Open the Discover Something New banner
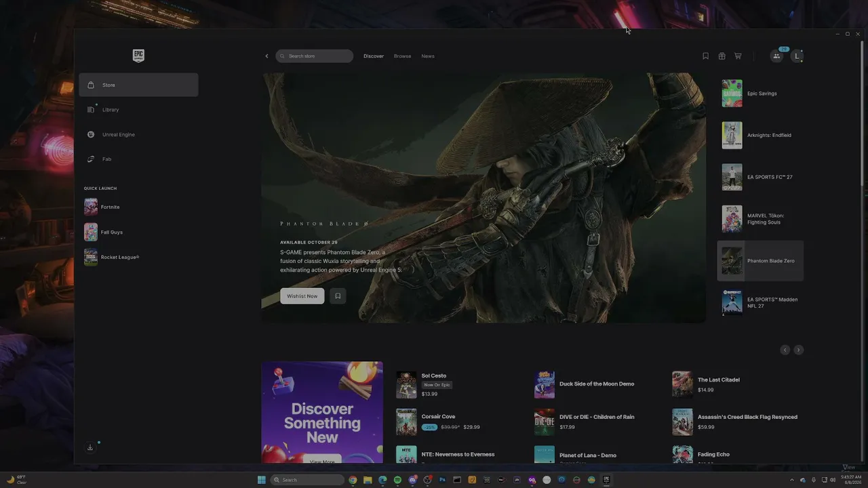The image size is (868, 488). click(x=322, y=413)
